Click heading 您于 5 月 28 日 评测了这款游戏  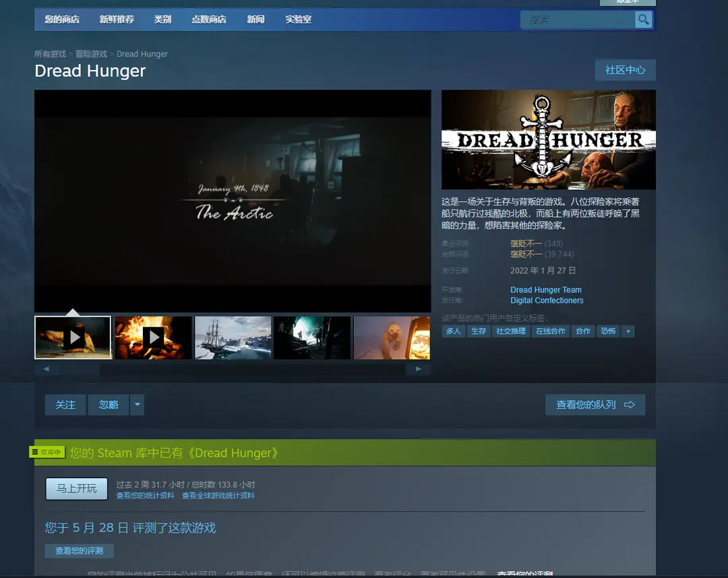[x=131, y=528]
